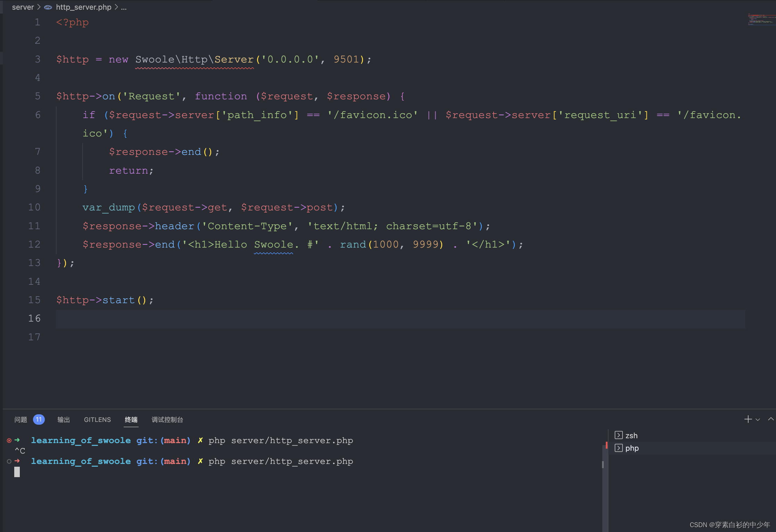This screenshot has width=776, height=532.
Task: Click line number 15 in the gutter
Action: [34, 300]
